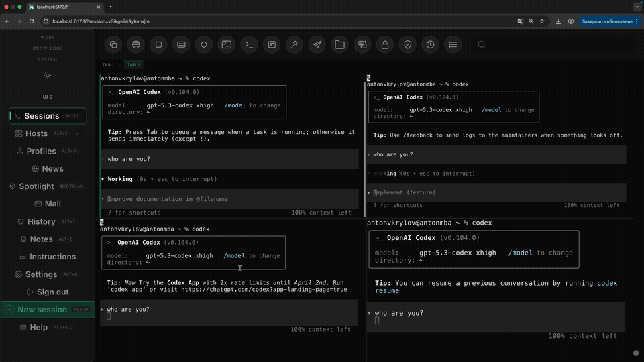This screenshot has width=644, height=362.
Task: Click the paper plane send icon
Action: pyautogui.click(x=317, y=44)
